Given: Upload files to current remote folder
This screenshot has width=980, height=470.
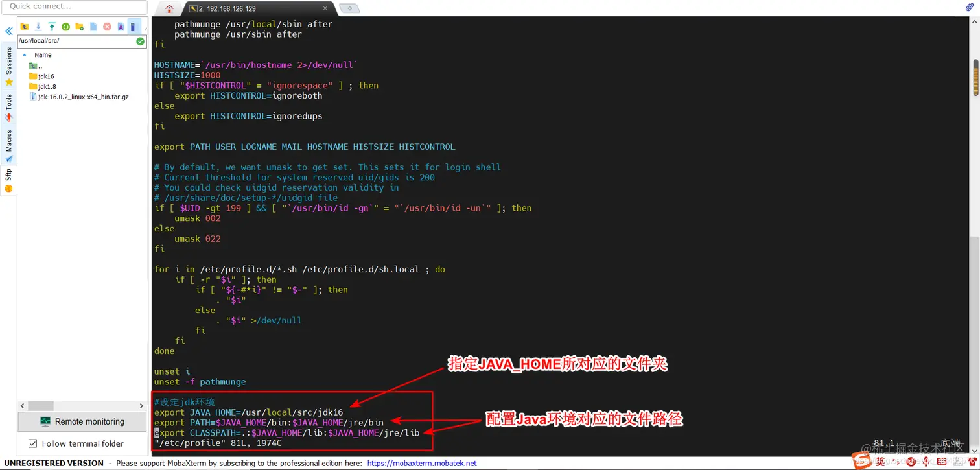Looking at the screenshot, I should [52, 27].
